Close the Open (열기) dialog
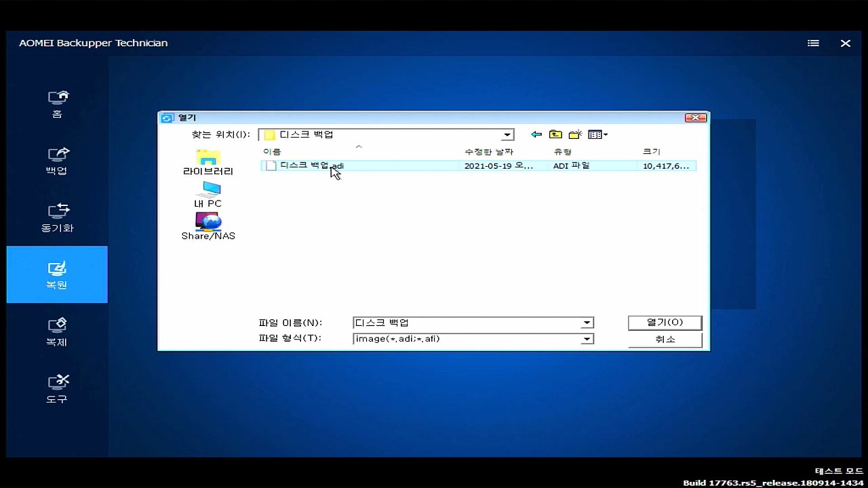 (696, 118)
